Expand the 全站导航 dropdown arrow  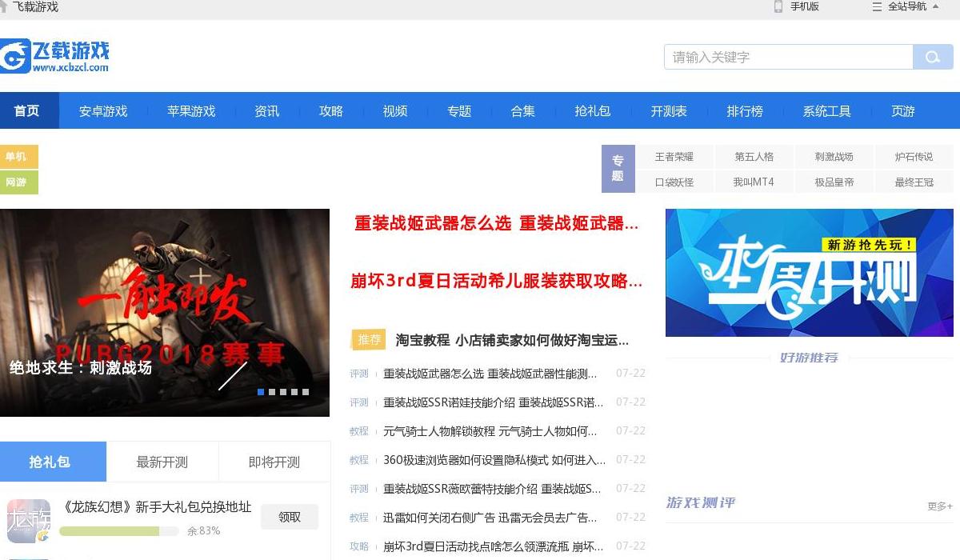(x=935, y=6)
